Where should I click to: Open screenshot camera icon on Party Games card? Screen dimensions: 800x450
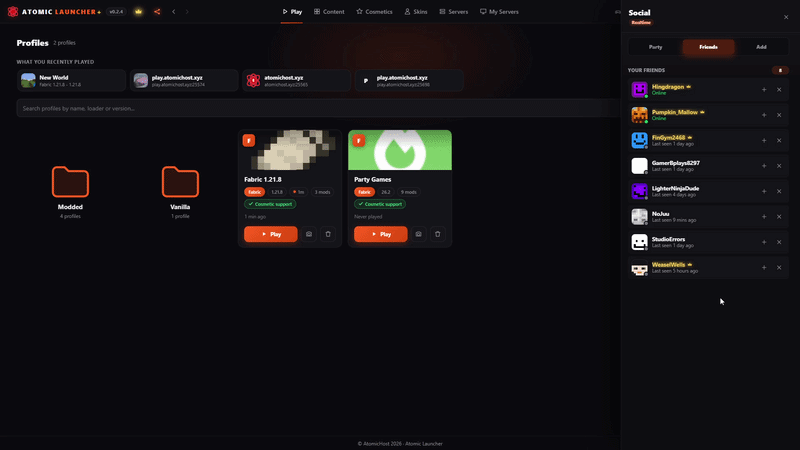point(418,234)
